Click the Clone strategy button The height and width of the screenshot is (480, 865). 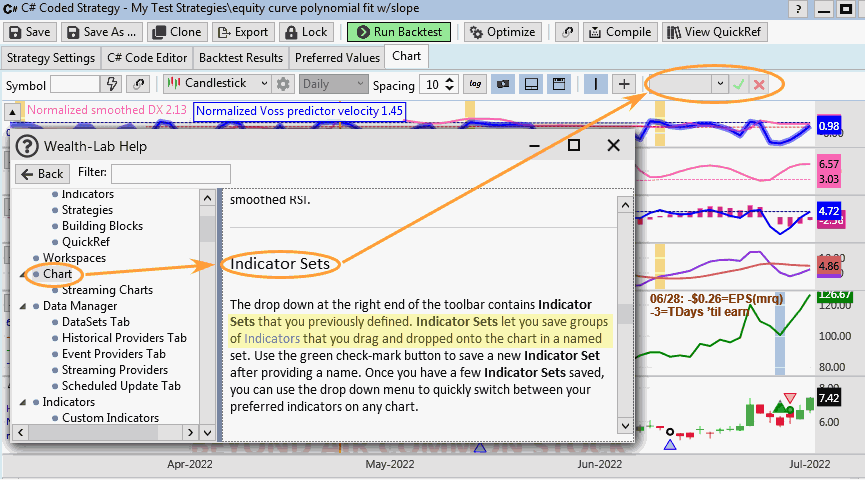(x=178, y=32)
